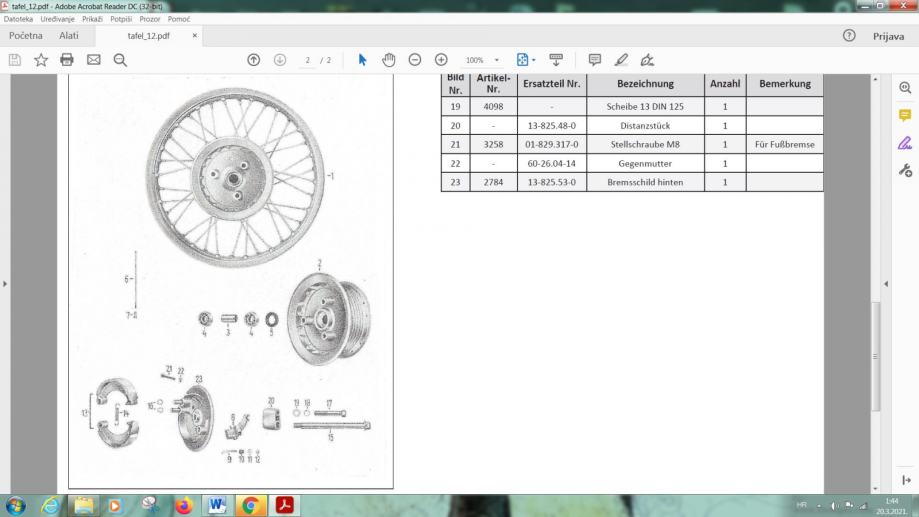Zoom in with the plus icon
Image resolution: width=919 pixels, height=517 pixels.
click(x=440, y=60)
